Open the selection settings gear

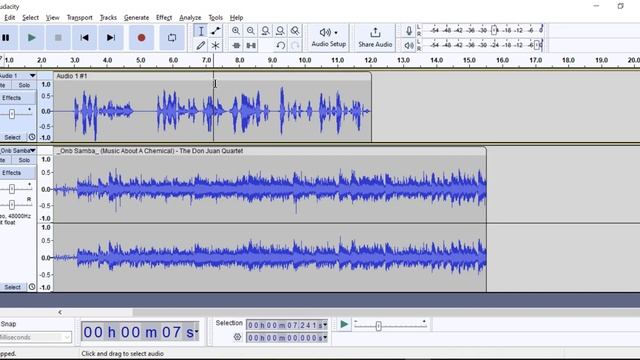point(237,337)
